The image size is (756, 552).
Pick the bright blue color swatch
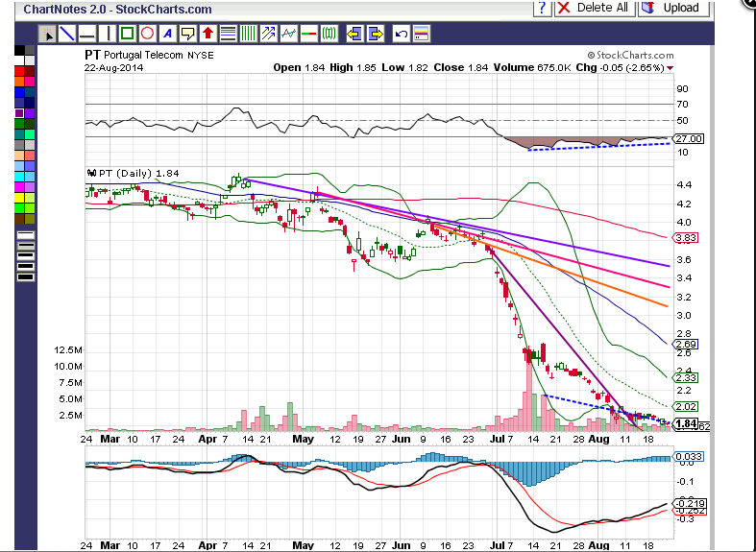[19, 92]
